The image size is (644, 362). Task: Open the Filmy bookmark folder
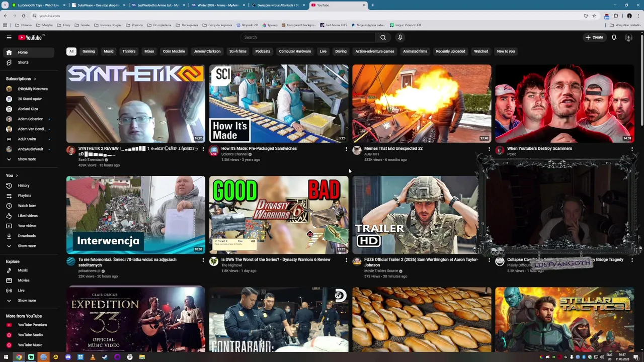click(x=64, y=25)
